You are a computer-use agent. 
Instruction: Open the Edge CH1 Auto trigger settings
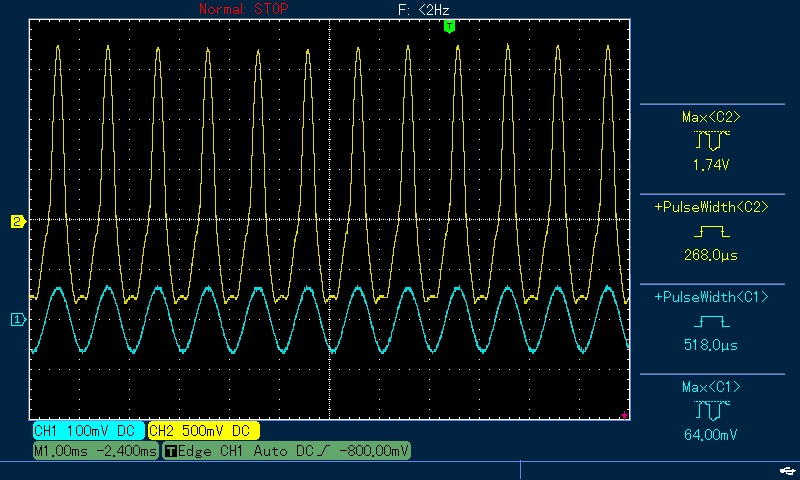pos(286,451)
